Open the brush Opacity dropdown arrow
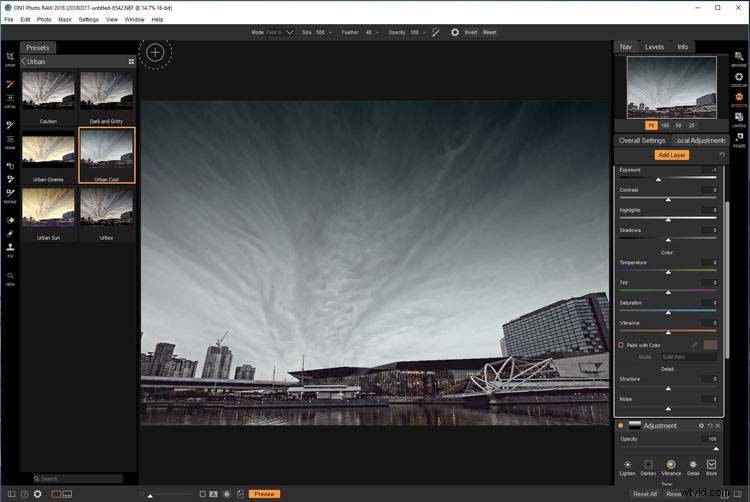This screenshot has width=750, height=502. (424, 33)
